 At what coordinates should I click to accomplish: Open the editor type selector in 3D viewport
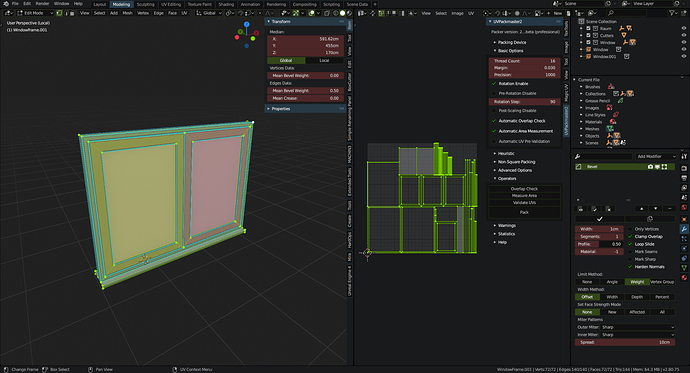tap(9, 13)
